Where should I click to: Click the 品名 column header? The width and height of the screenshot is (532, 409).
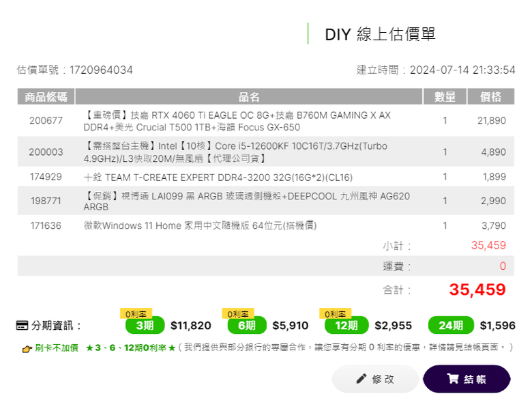tap(249, 96)
